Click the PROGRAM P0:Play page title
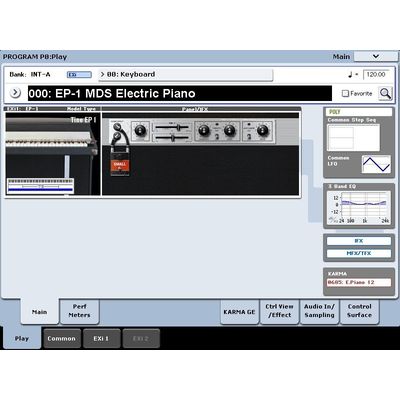Viewport: 400px width, 400px height. (x=35, y=57)
